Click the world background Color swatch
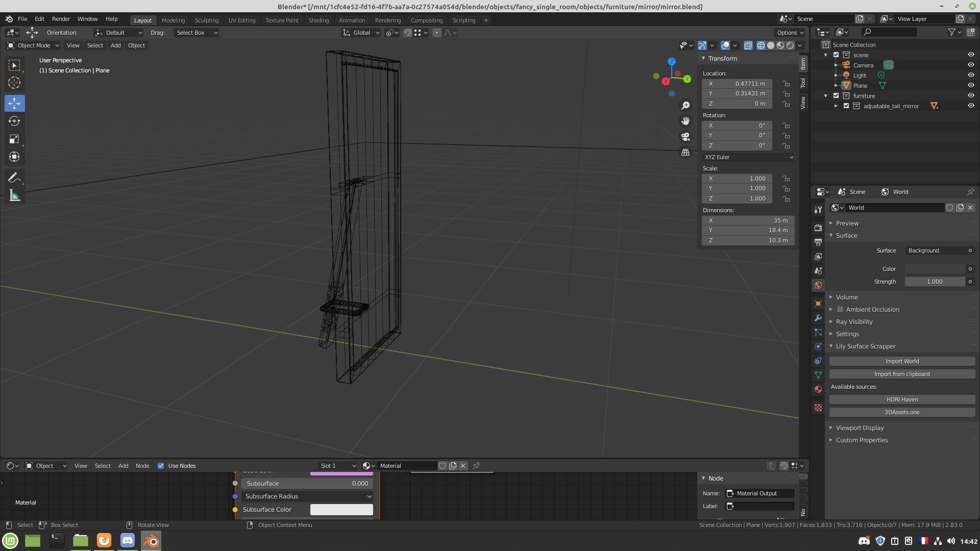The image size is (980, 551). (935, 269)
